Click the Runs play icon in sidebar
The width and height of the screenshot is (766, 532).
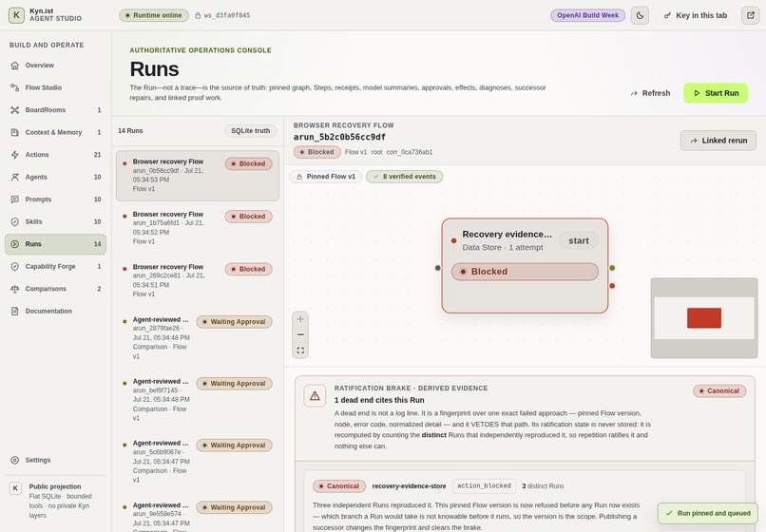15,244
